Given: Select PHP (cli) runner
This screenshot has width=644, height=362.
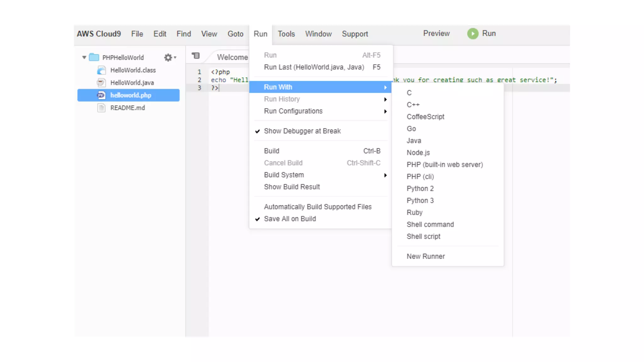Looking at the screenshot, I should coord(420,177).
